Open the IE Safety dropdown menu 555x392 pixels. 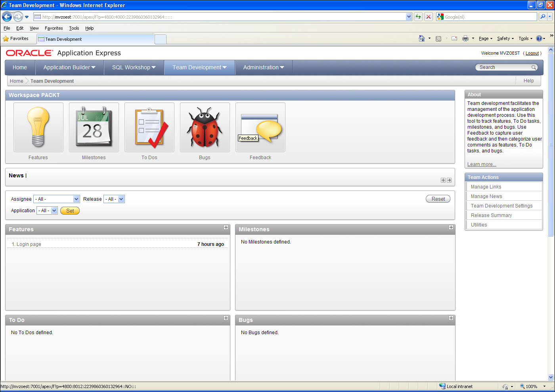coord(505,38)
